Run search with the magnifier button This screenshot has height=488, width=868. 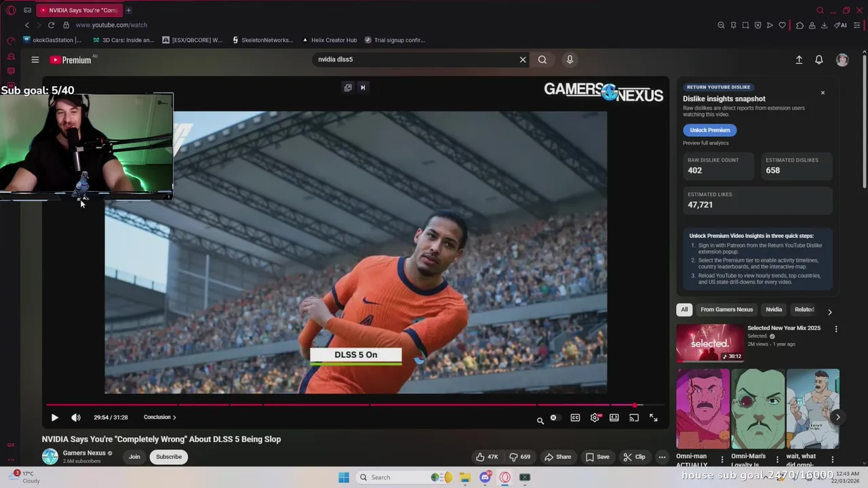coord(542,60)
